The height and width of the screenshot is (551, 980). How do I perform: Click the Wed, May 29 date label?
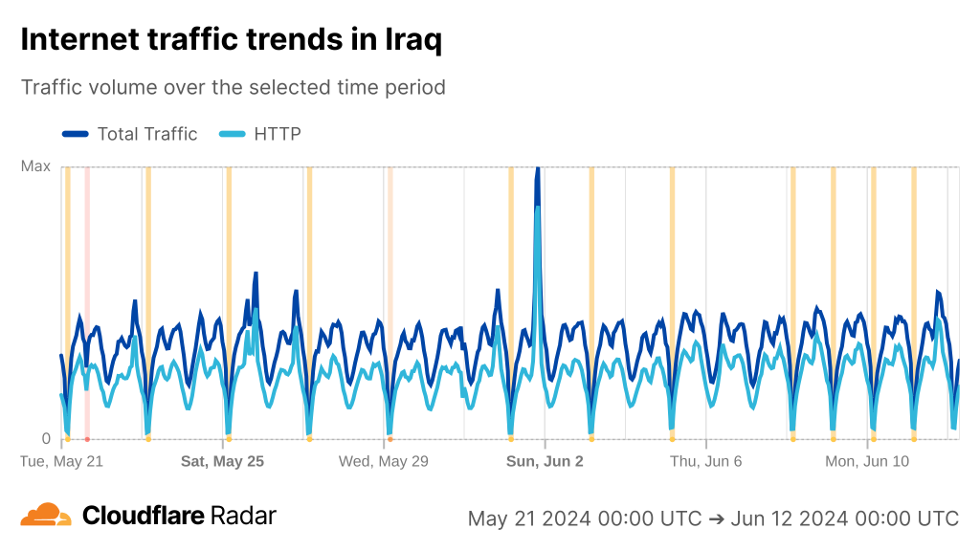click(x=384, y=461)
